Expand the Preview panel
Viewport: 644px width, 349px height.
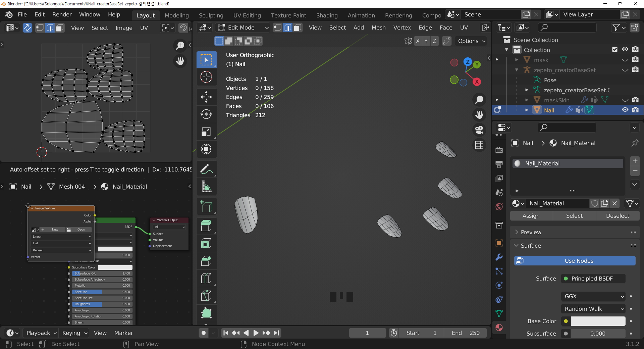tap(575, 232)
